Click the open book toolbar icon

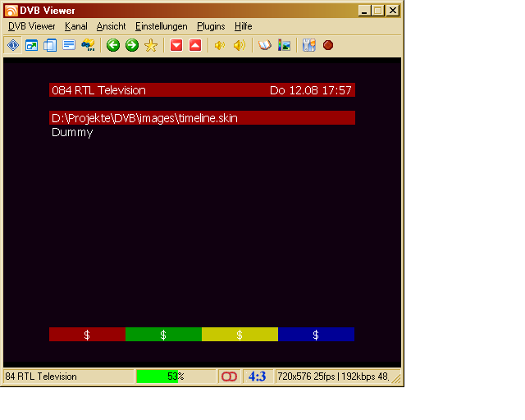[x=264, y=45]
